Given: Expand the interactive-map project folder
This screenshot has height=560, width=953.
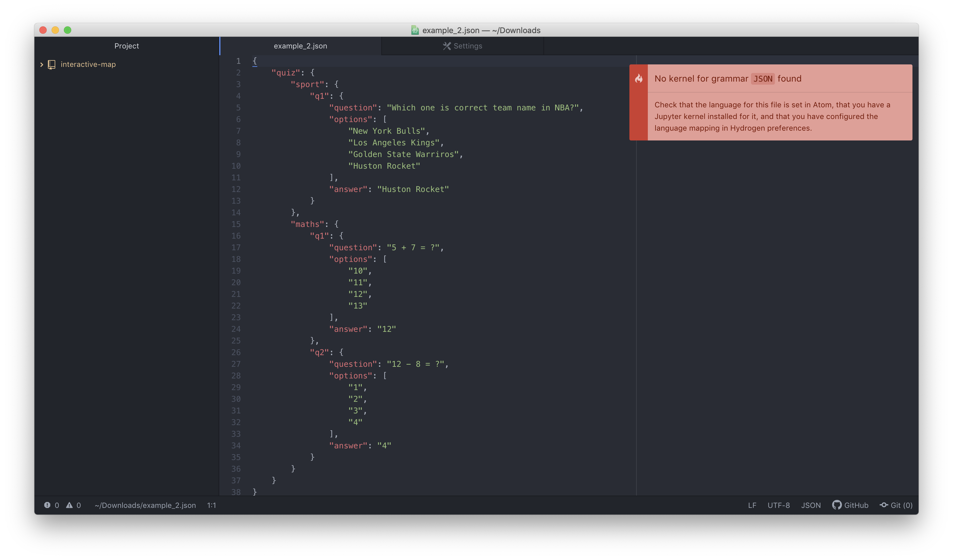Looking at the screenshot, I should click(41, 64).
